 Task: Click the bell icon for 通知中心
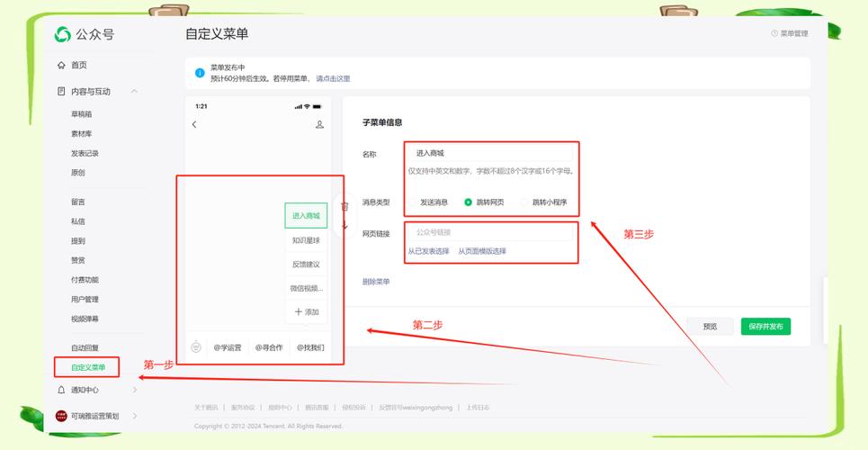(61, 390)
